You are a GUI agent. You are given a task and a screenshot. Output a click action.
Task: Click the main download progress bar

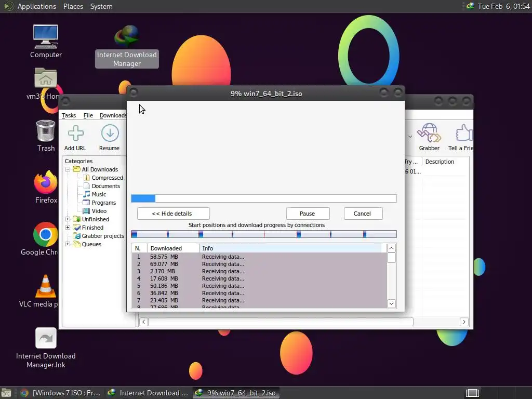263,198
